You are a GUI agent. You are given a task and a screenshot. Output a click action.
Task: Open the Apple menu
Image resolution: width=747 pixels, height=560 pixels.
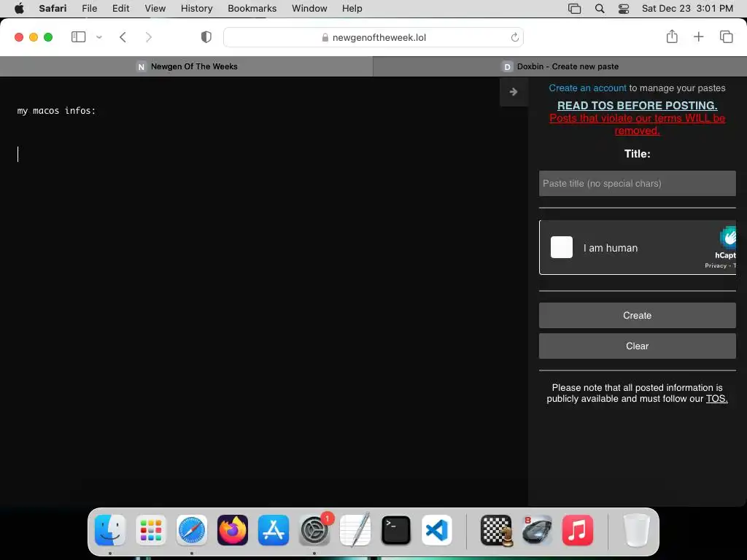pos(19,9)
